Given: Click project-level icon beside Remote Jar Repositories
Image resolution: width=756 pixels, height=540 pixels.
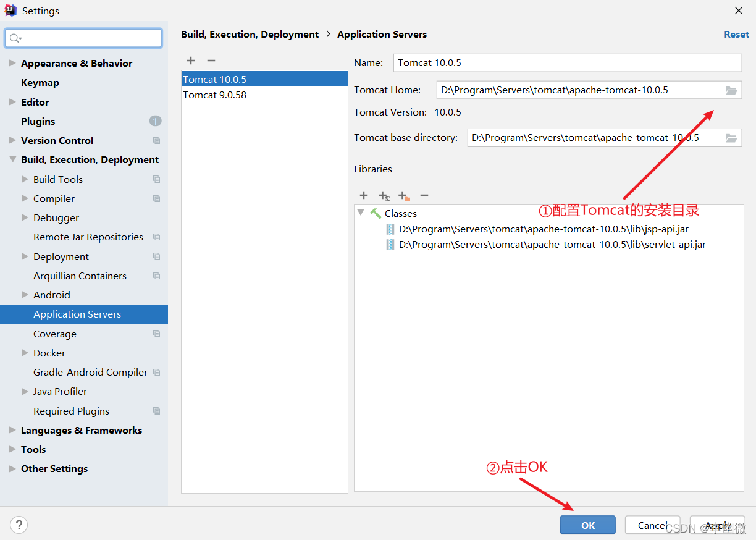Looking at the screenshot, I should click(156, 237).
